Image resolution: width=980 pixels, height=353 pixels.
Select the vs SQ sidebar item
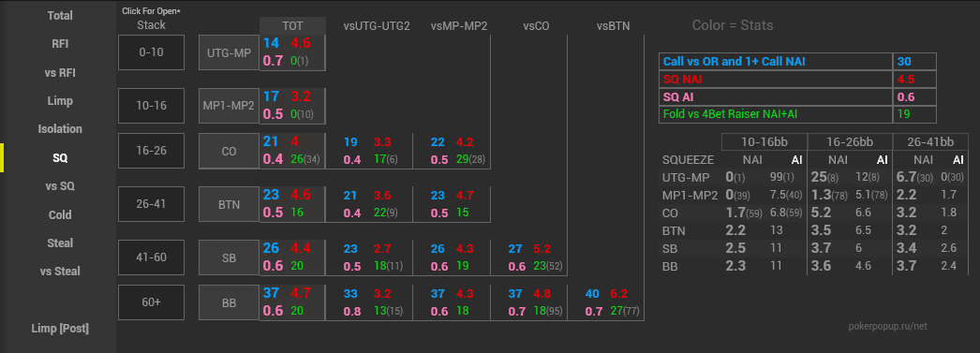[x=60, y=186]
